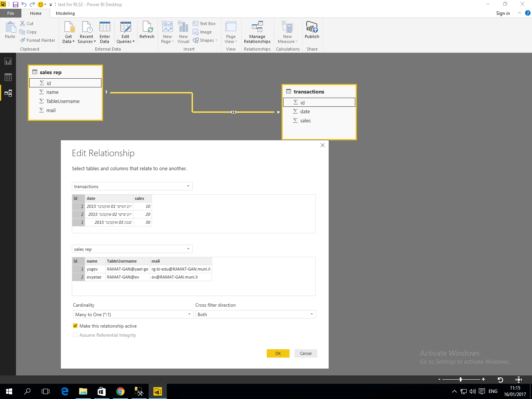532x399 pixels.
Task: Change the Cross filter direction setting
Action: pyautogui.click(x=255, y=314)
